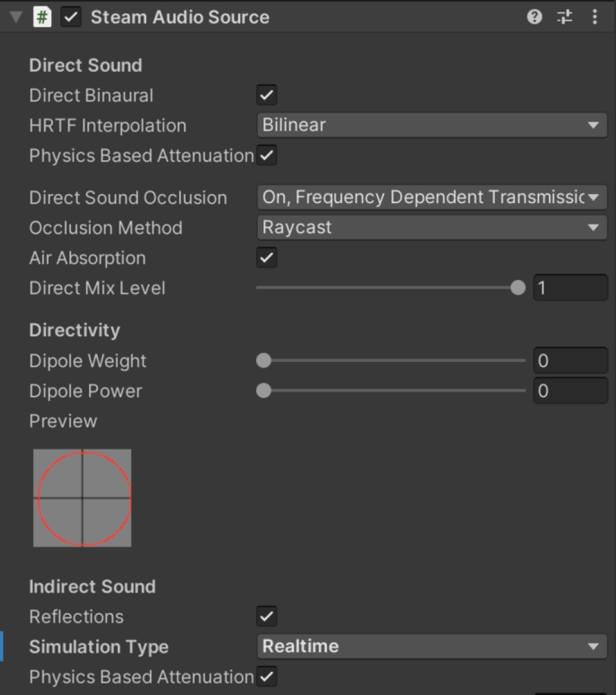Image resolution: width=616 pixels, height=695 pixels.
Task: Toggle the Direct Binaural checkbox
Action: [266, 95]
